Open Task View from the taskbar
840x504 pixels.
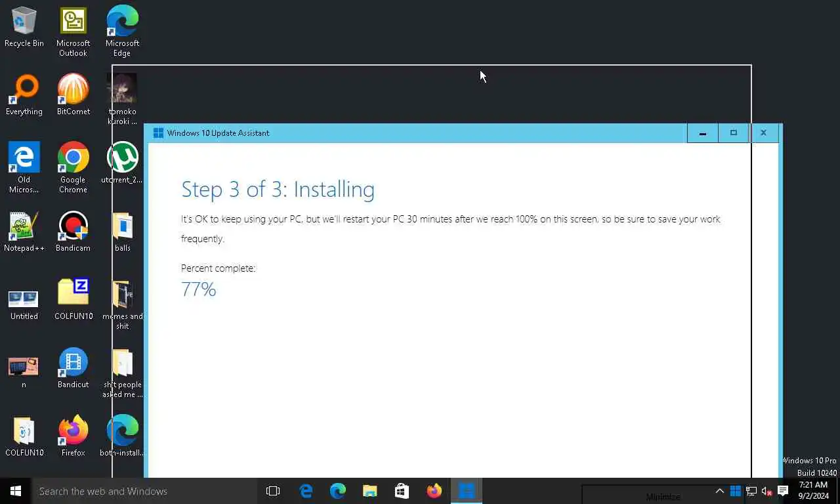coord(273,491)
